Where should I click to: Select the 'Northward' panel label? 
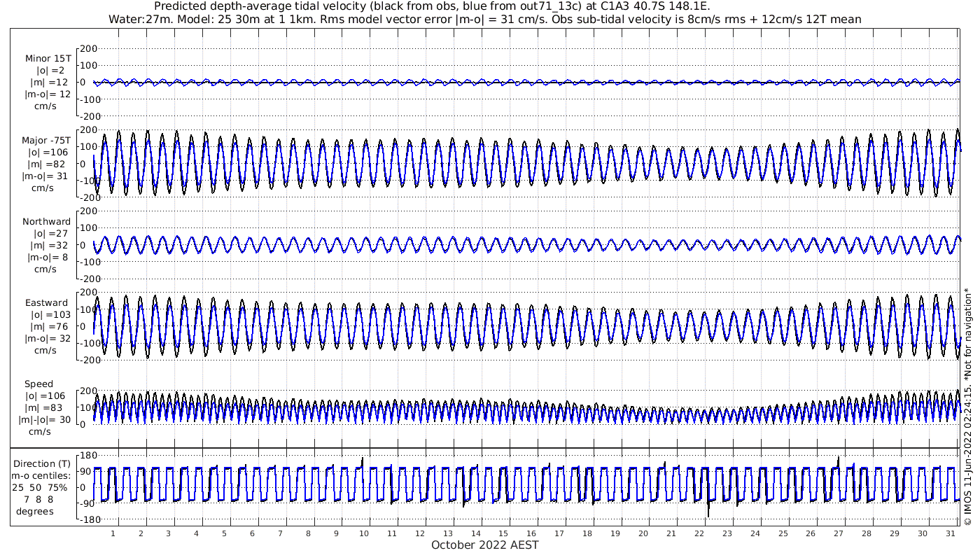47,221
